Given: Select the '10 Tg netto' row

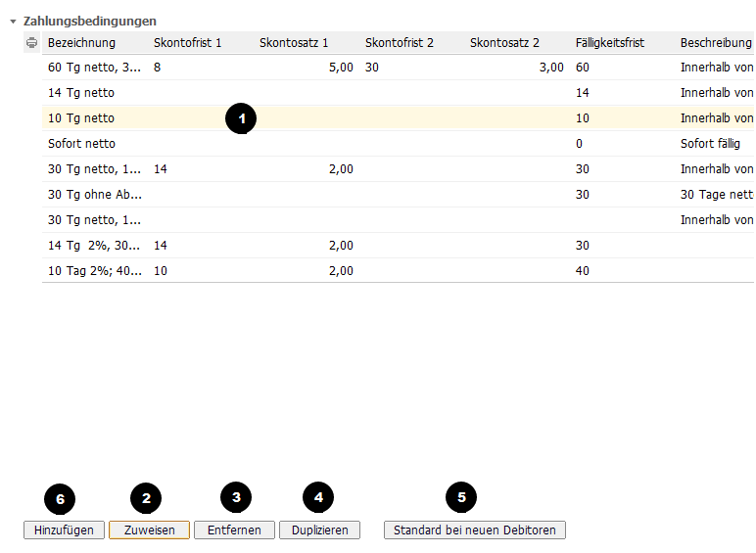Looking at the screenshot, I should pos(399,118).
